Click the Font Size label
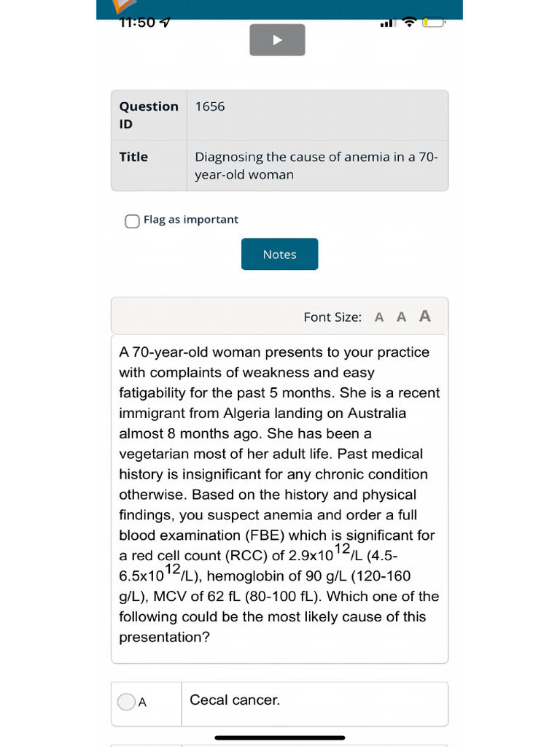The width and height of the screenshot is (560, 747). tap(332, 317)
